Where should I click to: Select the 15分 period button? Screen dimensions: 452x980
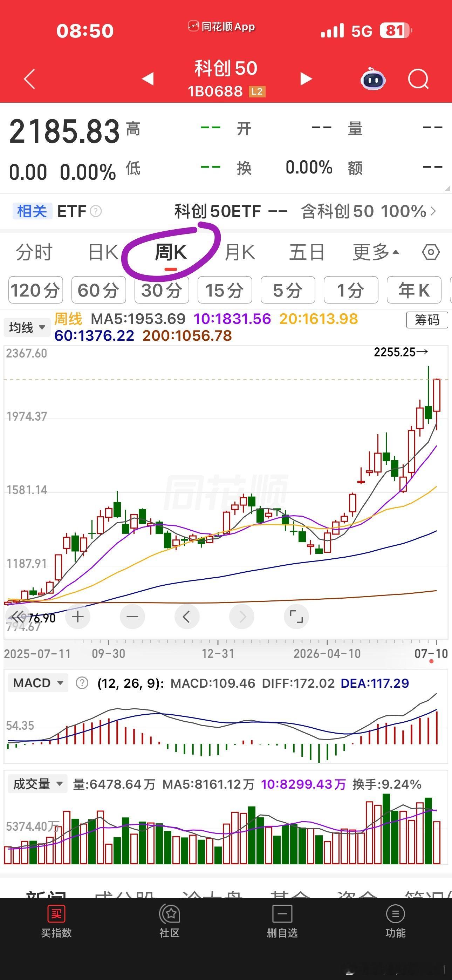tap(225, 290)
